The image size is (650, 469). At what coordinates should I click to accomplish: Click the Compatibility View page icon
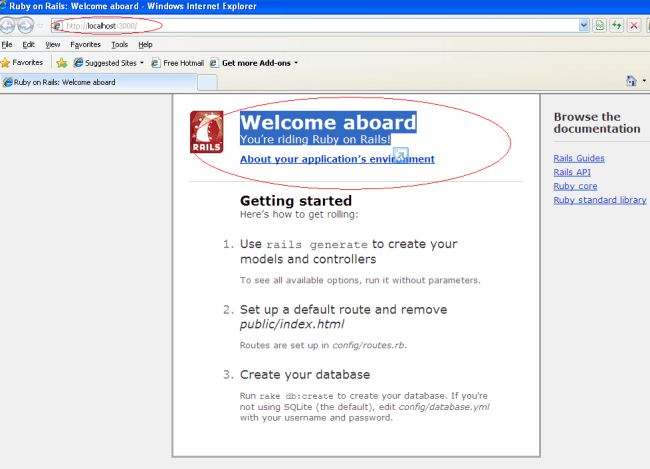point(599,26)
